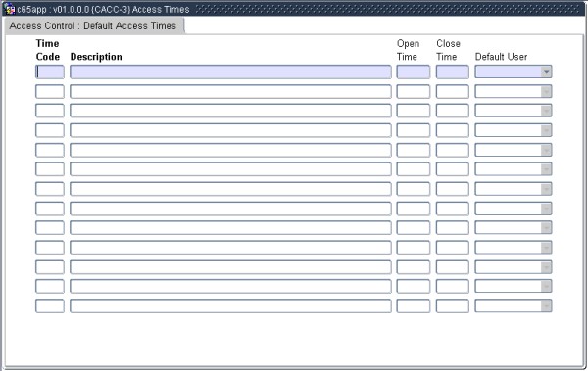Click the fourth row Close Time field
Screen dimensions: 588x371
(452, 130)
